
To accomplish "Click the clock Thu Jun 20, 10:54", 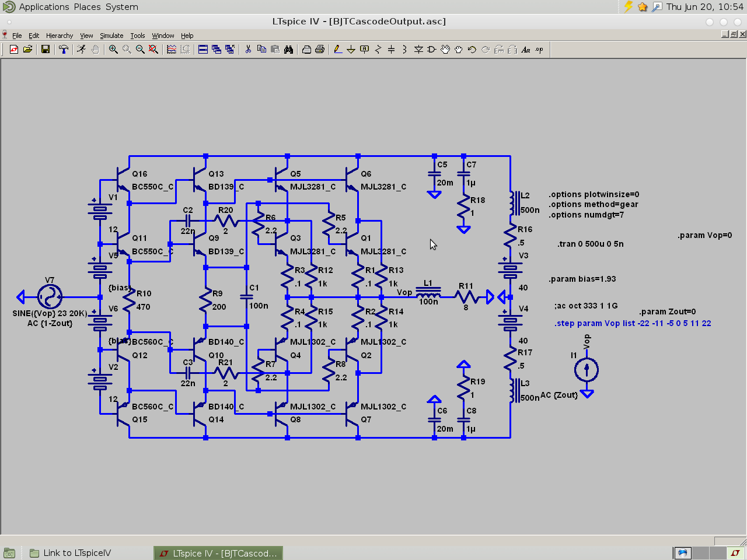I will click(705, 7).
